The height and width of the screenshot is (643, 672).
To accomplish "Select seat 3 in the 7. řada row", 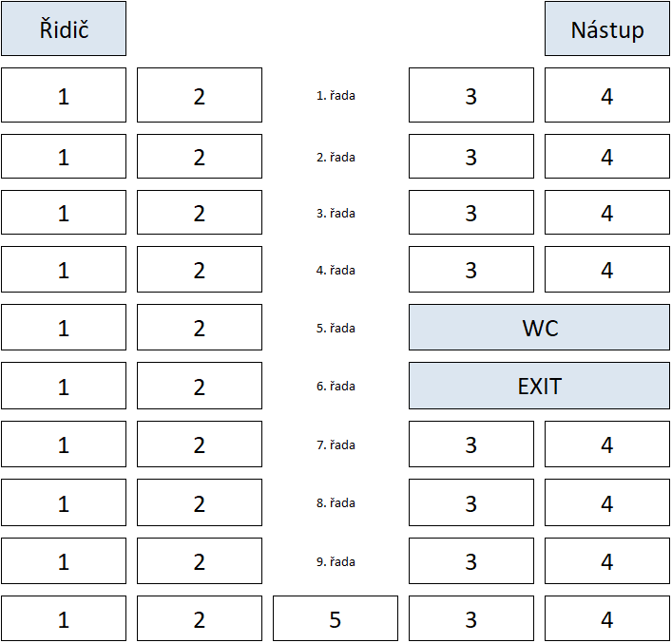I will click(471, 444).
